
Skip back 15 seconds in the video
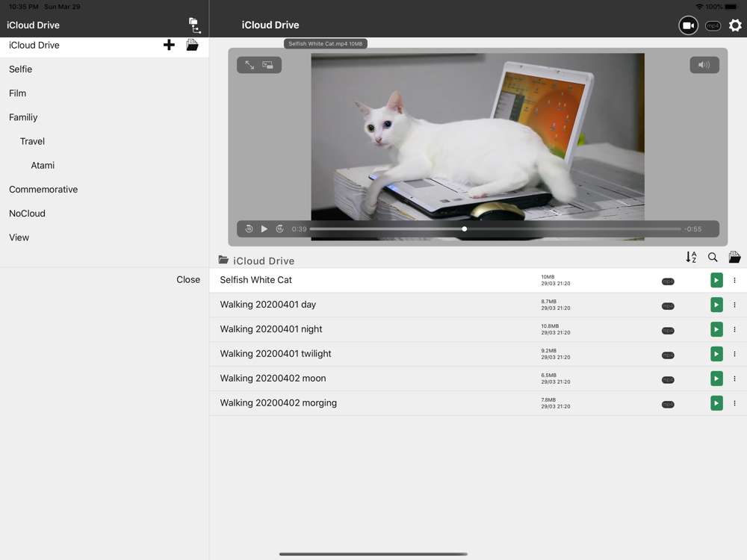click(x=249, y=229)
